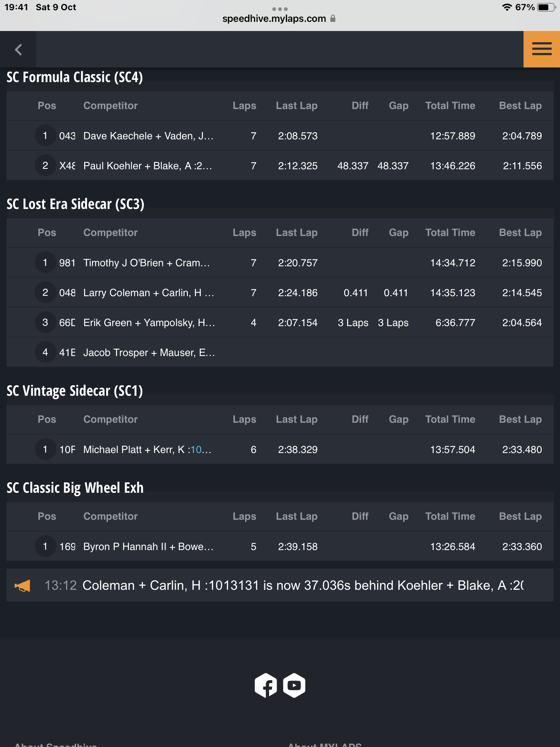Screen dimensions: 560x747
Task: Tap the SC Lost Era Sidecar heading
Action: click(x=75, y=204)
